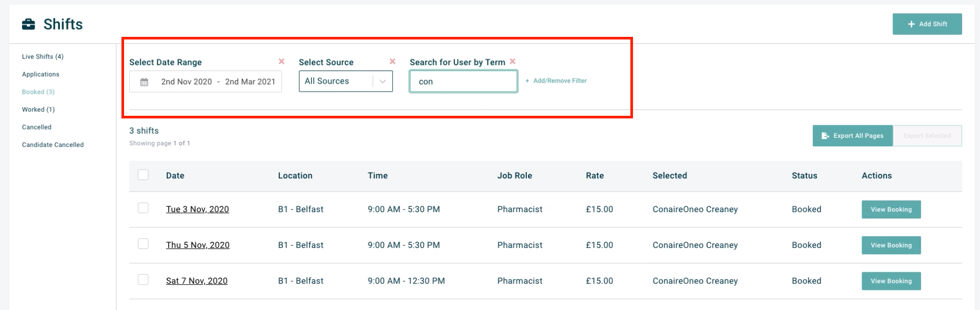Go to Candidate Cancelled shifts
The image size is (980, 310).
(x=53, y=145)
